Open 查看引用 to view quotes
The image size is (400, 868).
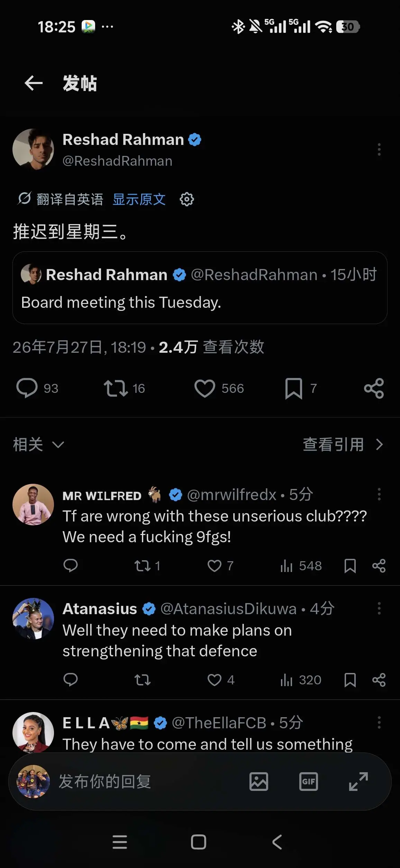(x=343, y=445)
